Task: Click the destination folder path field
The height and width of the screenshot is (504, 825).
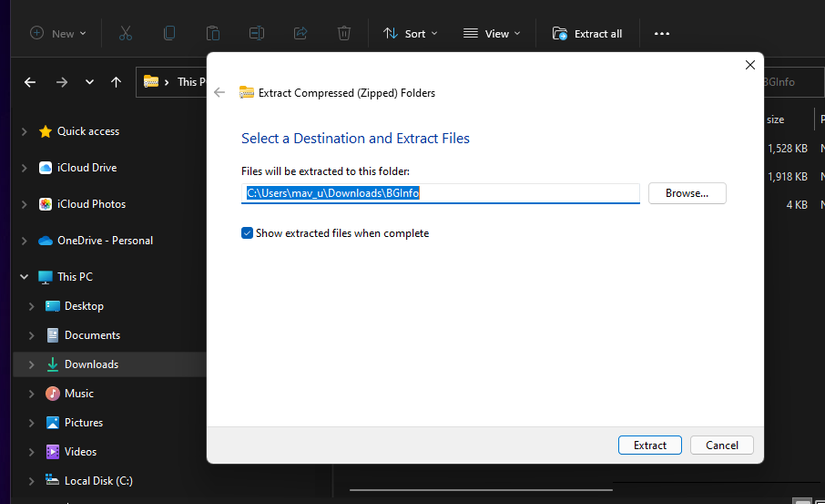Action: point(440,193)
